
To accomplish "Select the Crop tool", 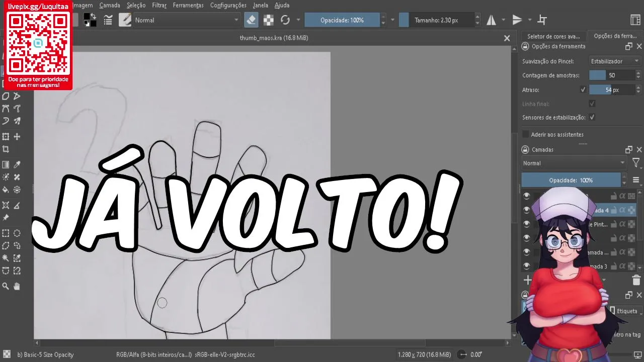I will pyautogui.click(x=6, y=149).
